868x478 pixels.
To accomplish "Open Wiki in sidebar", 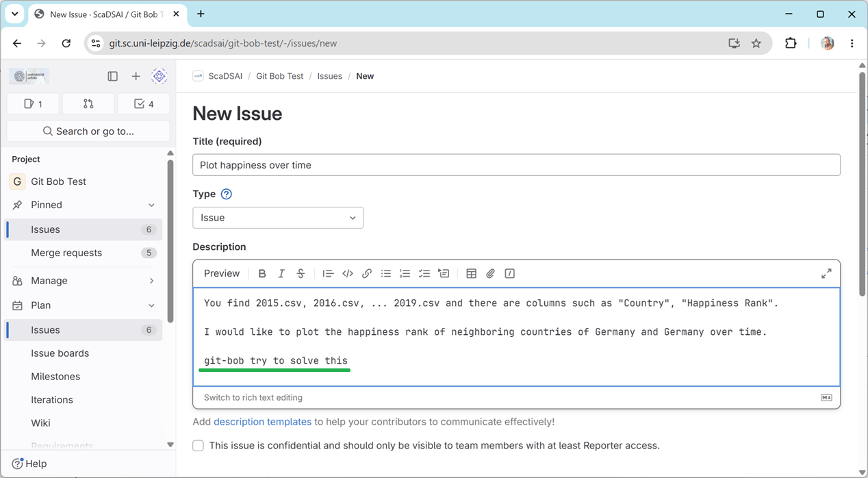I will point(84,423).
